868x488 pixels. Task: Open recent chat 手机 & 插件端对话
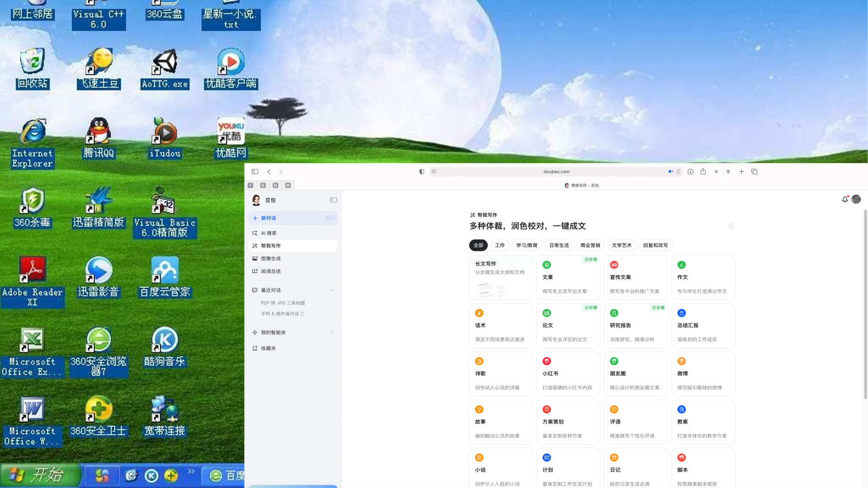click(282, 314)
